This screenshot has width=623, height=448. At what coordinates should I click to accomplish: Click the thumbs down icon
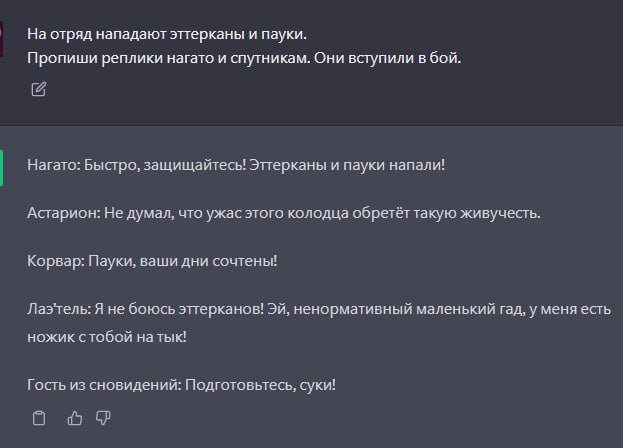[102, 418]
